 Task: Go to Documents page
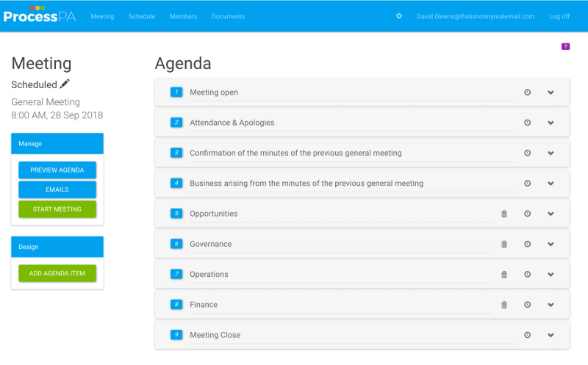click(228, 16)
